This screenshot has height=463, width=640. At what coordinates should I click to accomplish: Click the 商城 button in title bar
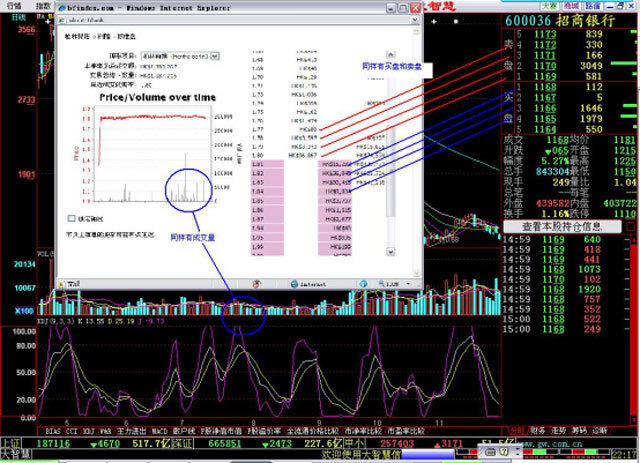(x=571, y=6)
